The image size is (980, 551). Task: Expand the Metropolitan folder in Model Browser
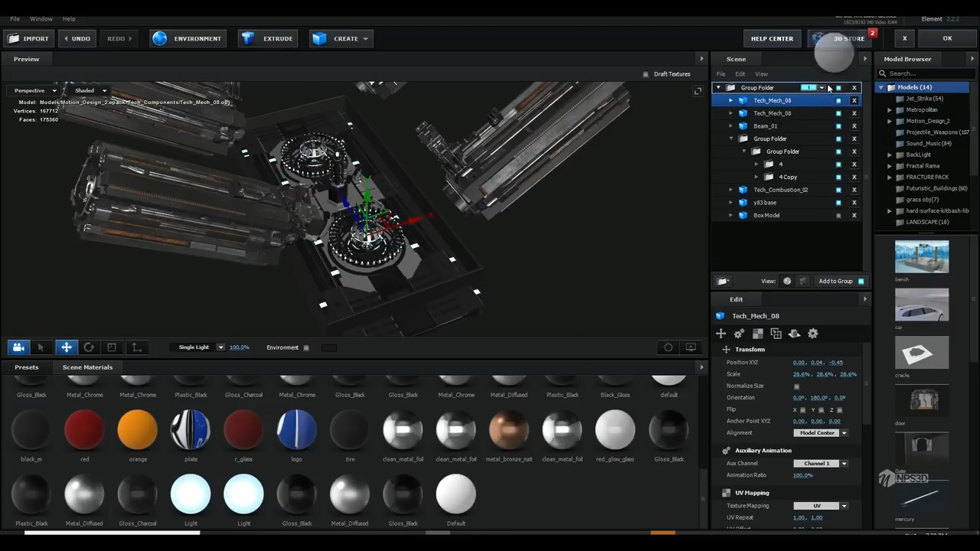point(890,110)
